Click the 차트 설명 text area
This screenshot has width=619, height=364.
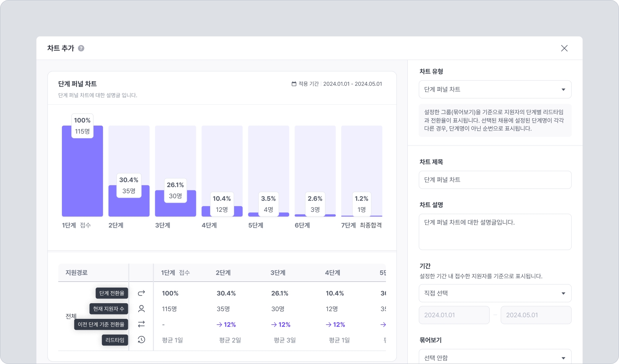point(495,232)
